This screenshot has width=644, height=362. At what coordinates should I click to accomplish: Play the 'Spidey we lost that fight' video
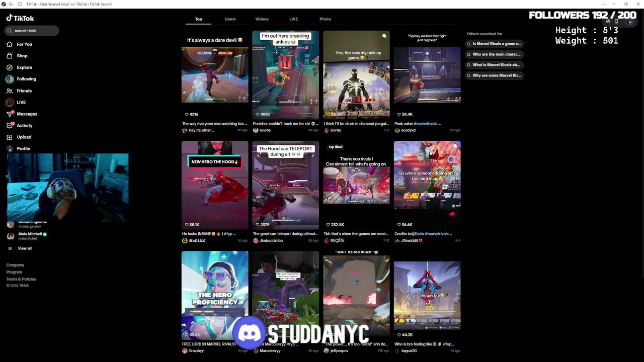pyautogui.click(x=427, y=74)
